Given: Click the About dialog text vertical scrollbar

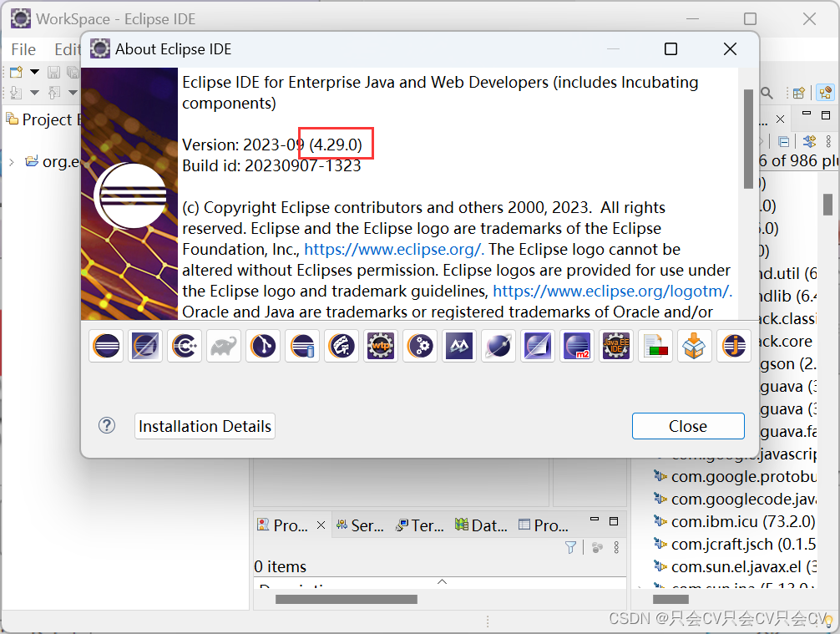Looking at the screenshot, I should coord(748,139).
